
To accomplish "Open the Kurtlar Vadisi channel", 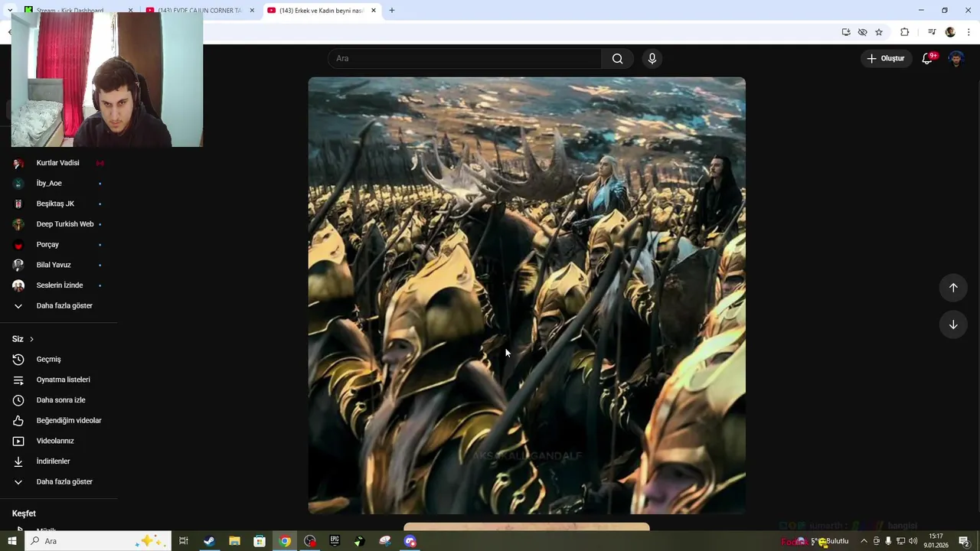I will 59,163.
